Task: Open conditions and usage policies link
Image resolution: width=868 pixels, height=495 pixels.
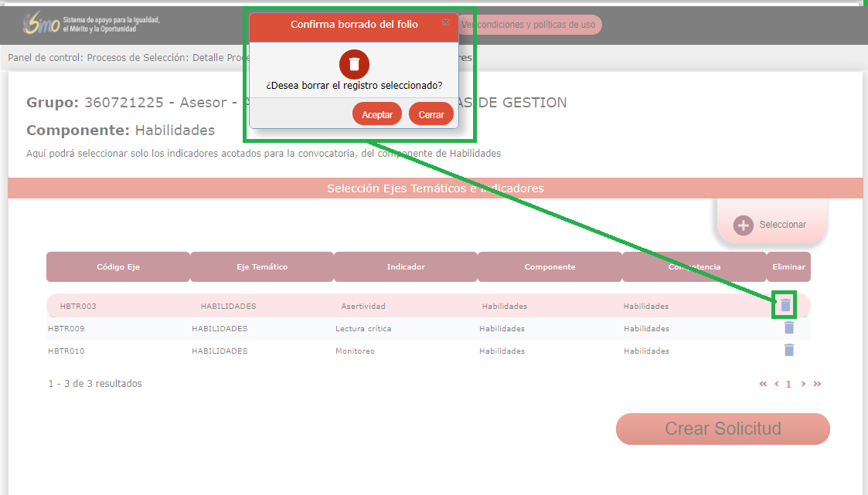Action: tap(530, 25)
